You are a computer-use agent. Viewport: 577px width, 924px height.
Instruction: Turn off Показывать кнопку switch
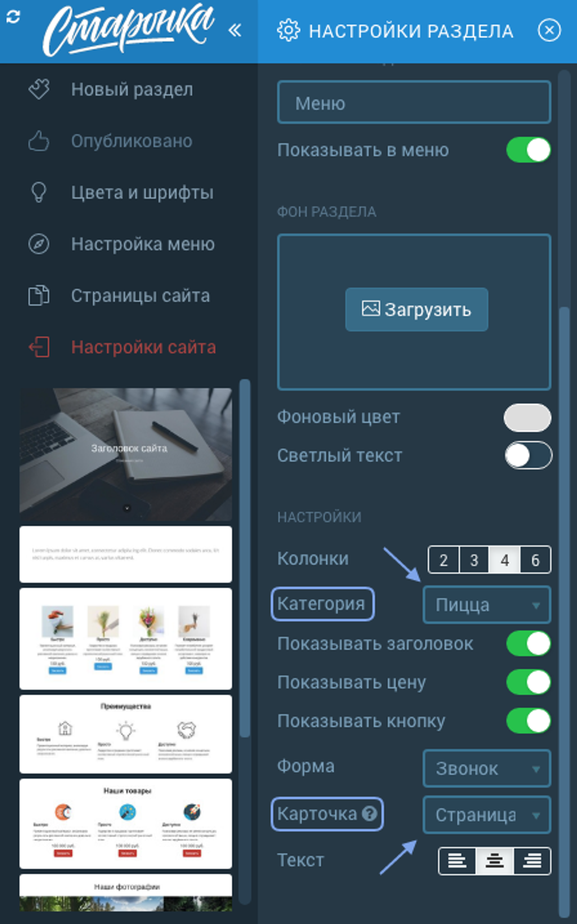click(528, 721)
